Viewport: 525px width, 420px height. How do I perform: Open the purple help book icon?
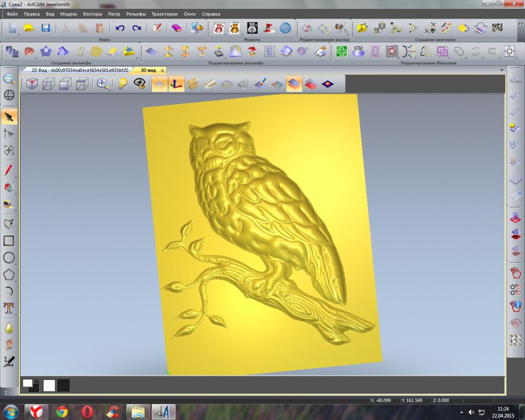point(176,28)
